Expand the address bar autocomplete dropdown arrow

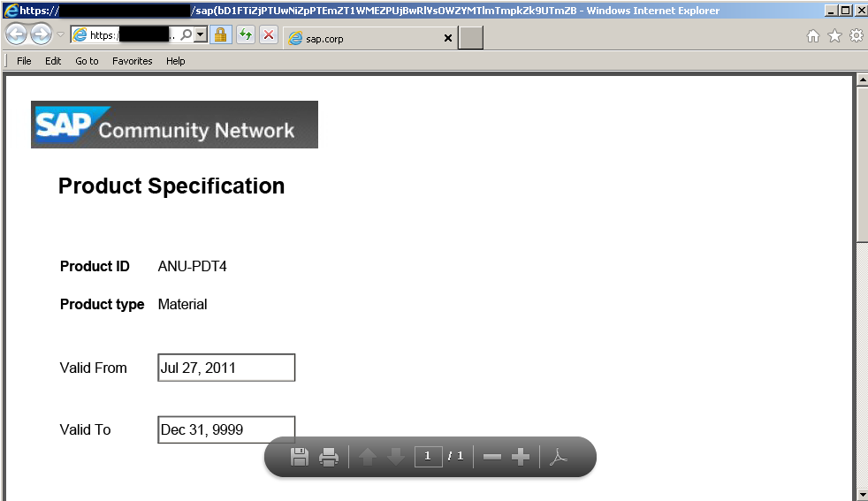click(201, 34)
